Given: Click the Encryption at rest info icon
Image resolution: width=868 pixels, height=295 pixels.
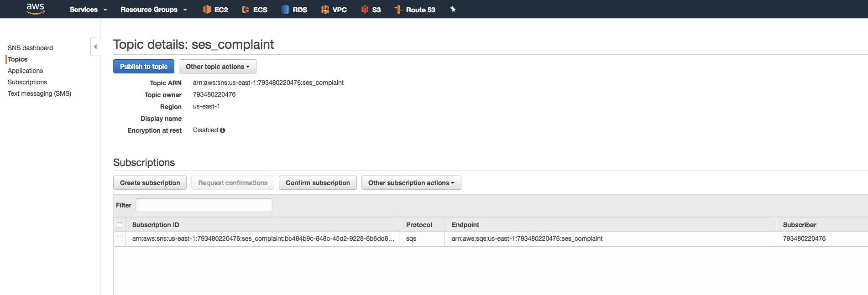Looking at the screenshot, I should (223, 130).
